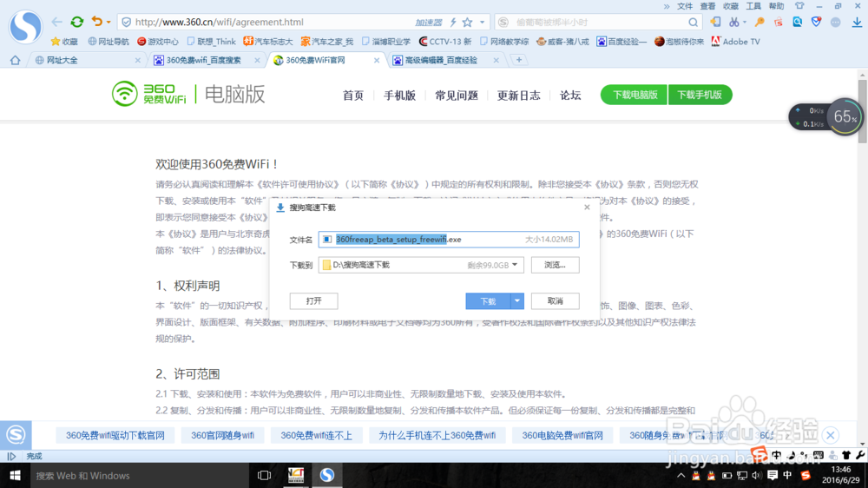This screenshot has width=868, height=488.
Task: Click the lightning speed mode icon
Action: click(x=453, y=23)
